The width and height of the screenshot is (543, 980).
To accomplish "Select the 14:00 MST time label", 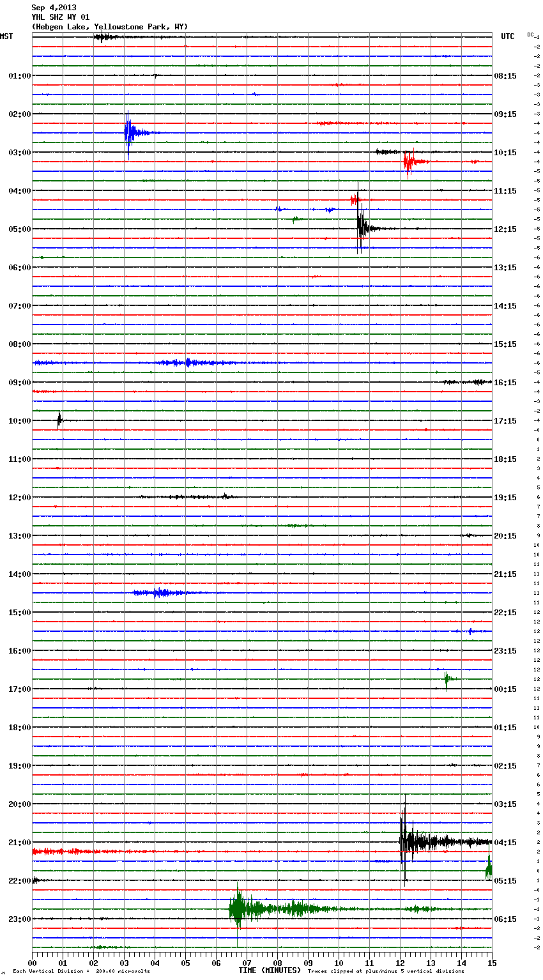I will click(20, 574).
